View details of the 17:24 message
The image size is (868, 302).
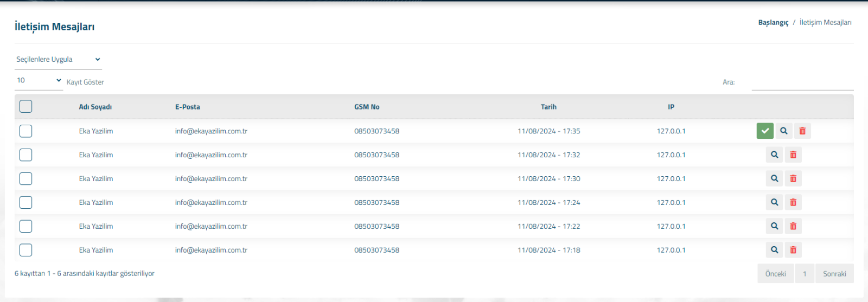(775, 202)
